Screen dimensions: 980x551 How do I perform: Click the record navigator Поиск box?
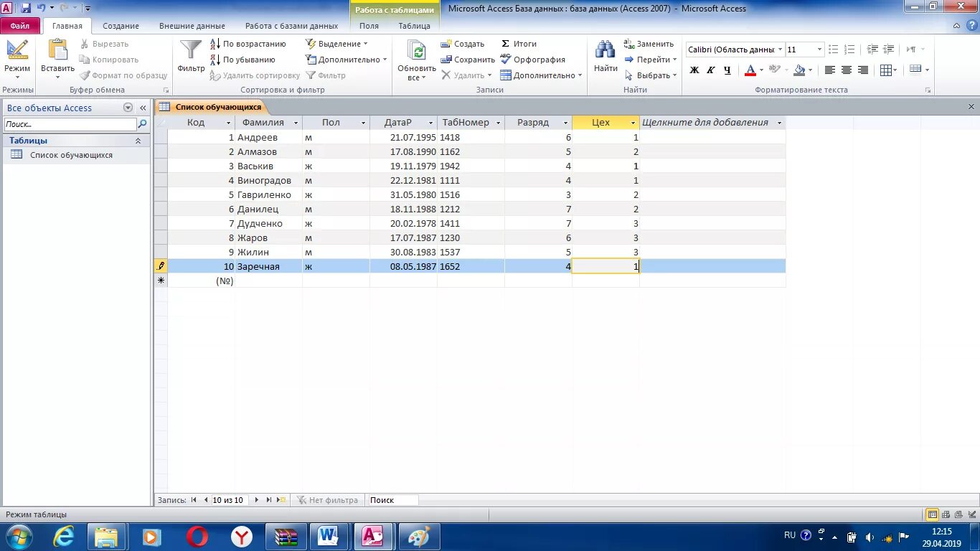[392, 500]
